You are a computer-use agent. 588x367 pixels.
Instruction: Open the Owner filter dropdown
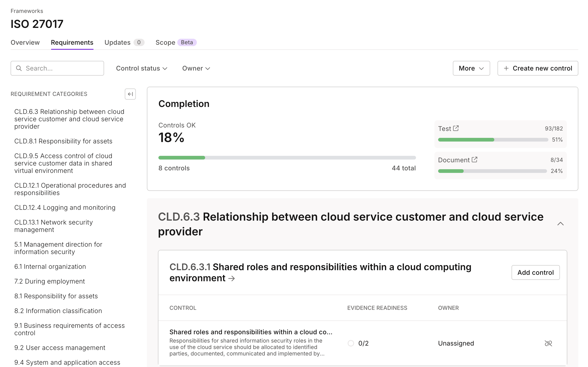click(196, 68)
